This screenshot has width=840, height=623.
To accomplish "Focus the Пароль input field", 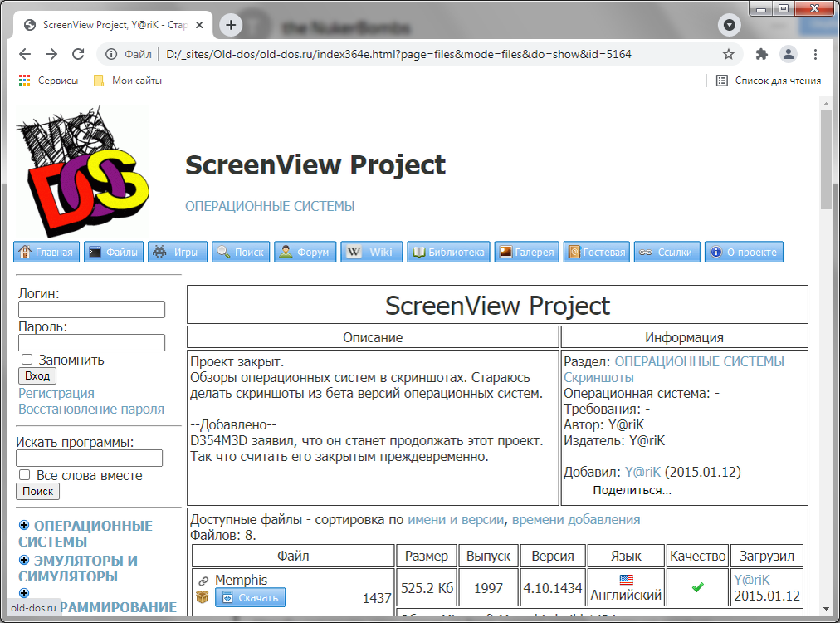I will (91, 342).
